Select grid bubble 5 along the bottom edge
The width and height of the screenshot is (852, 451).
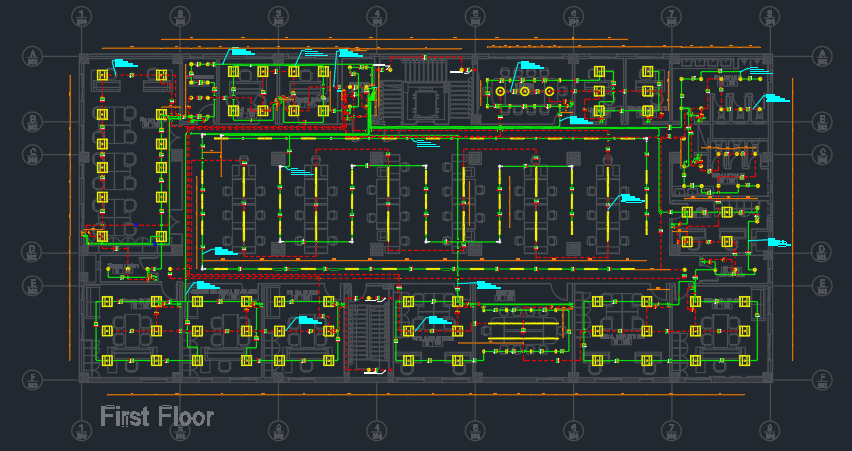(x=475, y=430)
